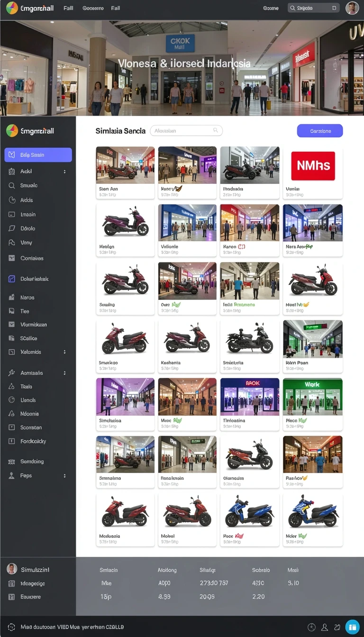This screenshot has width=364, height=637.
Task: Select the Smaling card title
Action: coord(107,305)
